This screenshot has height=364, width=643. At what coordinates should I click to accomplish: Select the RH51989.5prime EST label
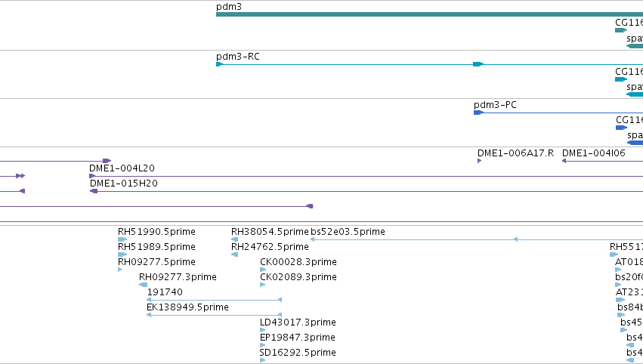(156, 247)
